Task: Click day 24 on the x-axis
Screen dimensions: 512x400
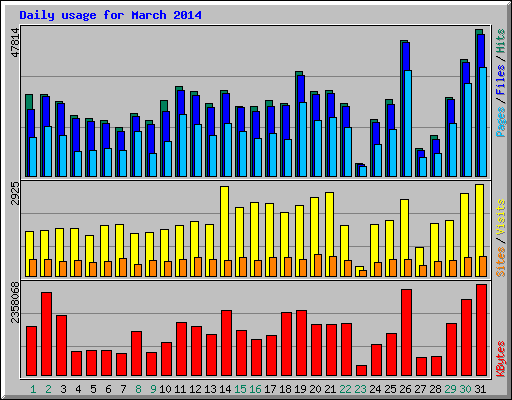Action: click(x=375, y=389)
